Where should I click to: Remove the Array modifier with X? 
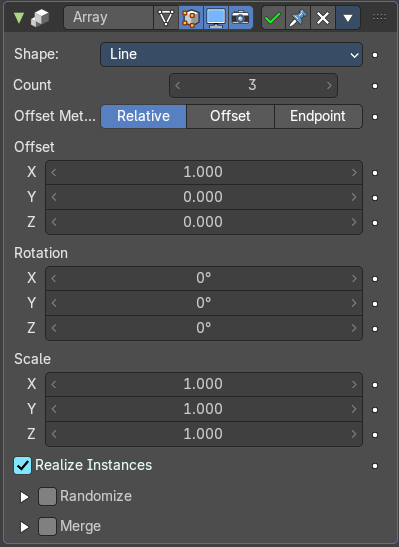[323, 17]
